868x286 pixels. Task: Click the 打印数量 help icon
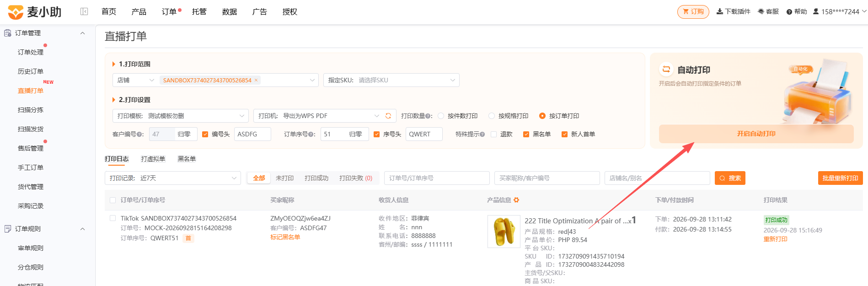tap(428, 116)
